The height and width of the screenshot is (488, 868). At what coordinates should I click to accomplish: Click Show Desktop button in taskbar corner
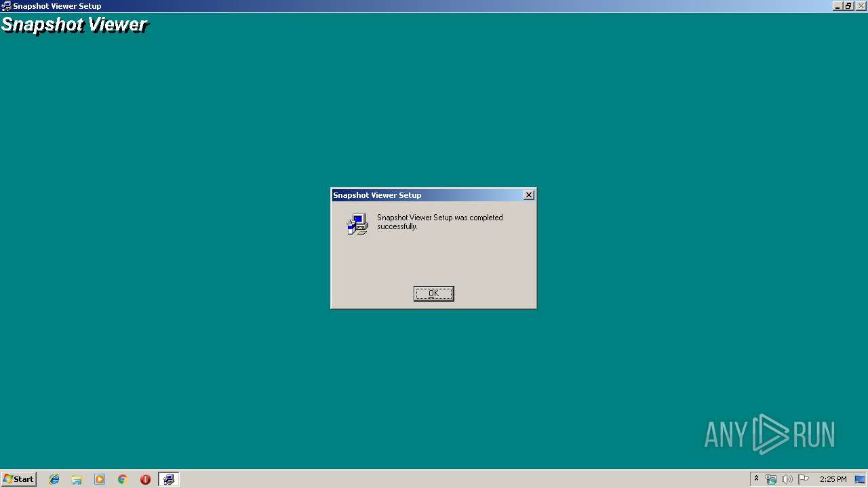pyautogui.click(x=861, y=479)
